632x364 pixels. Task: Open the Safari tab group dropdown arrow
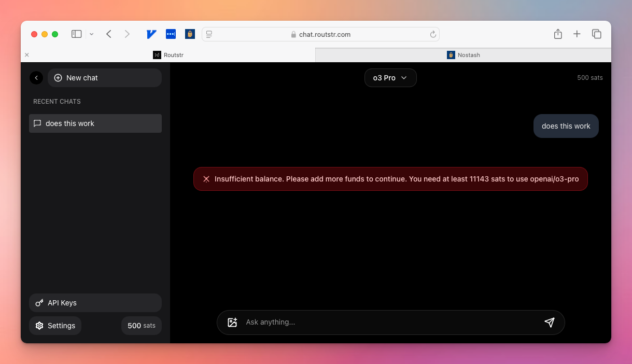(x=91, y=34)
